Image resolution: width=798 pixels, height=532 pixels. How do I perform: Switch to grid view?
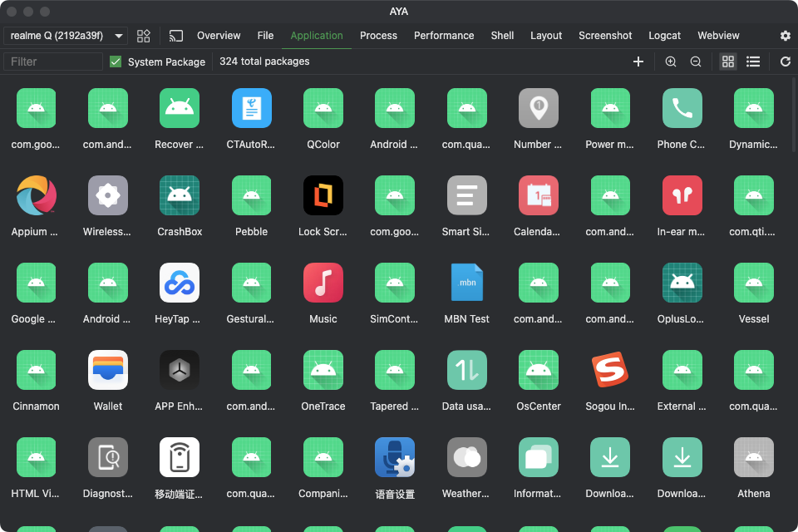(x=728, y=62)
